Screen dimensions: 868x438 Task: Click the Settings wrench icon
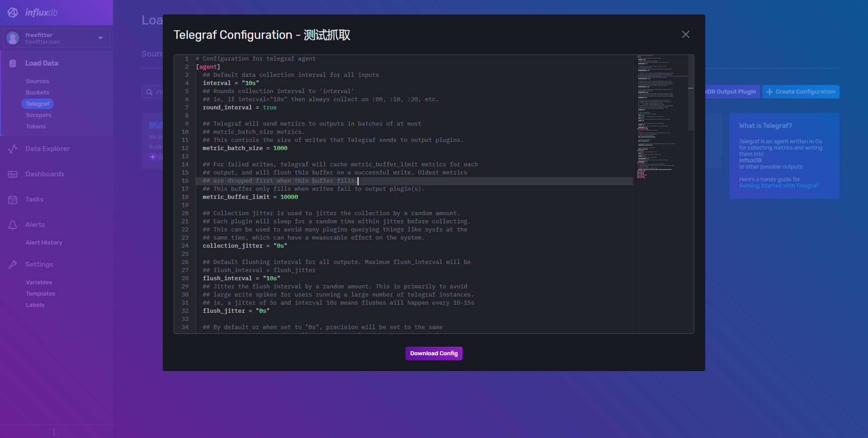click(13, 264)
